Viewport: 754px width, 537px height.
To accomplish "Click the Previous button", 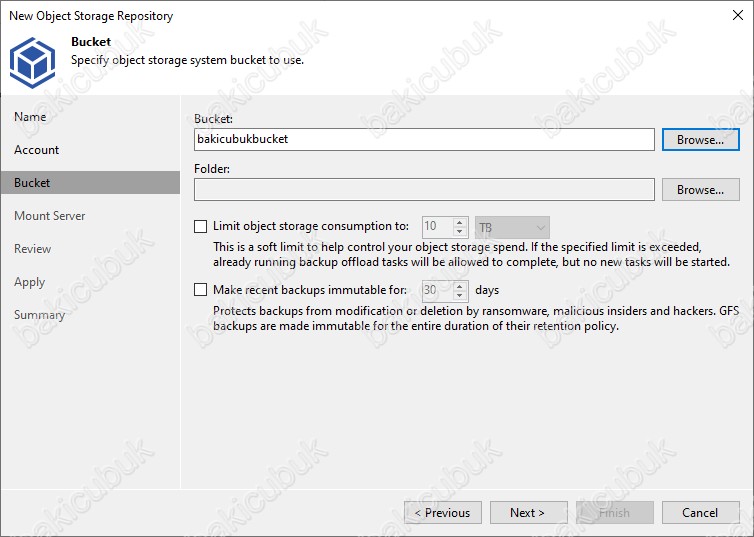I will pos(443,513).
